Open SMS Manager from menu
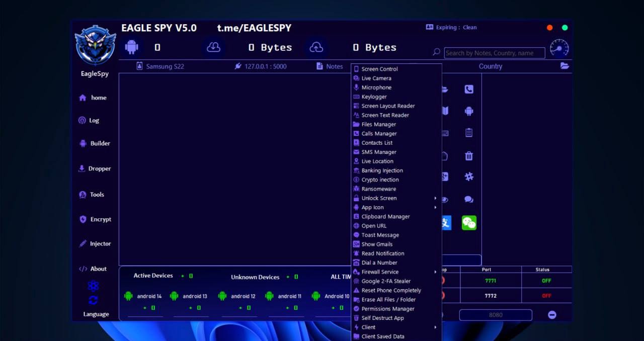 (x=396, y=152)
